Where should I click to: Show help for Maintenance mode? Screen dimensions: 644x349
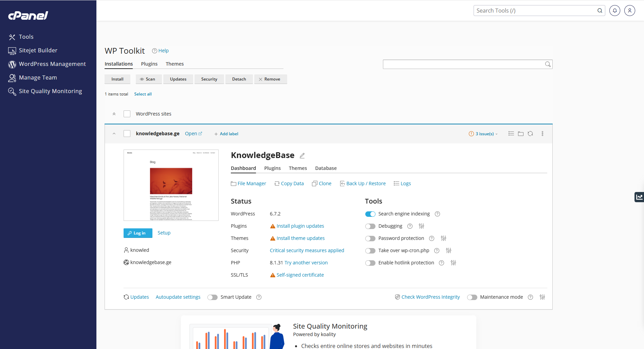pyautogui.click(x=530, y=297)
